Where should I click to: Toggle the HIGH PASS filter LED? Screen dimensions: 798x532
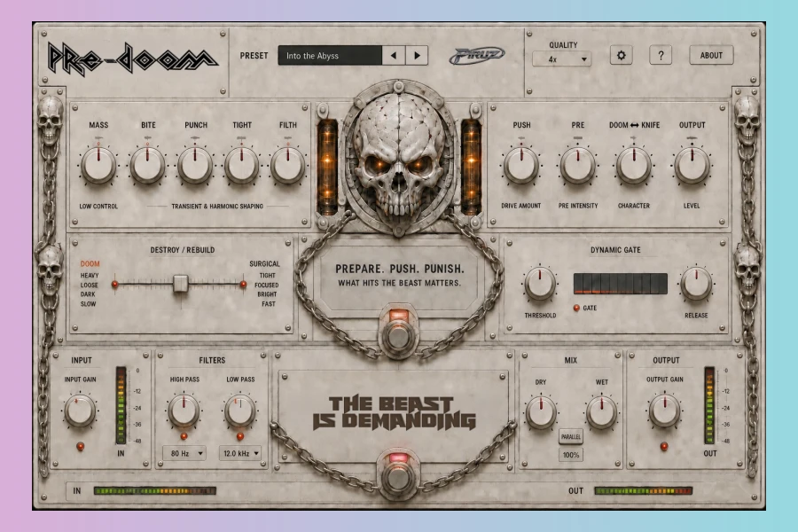pyautogui.click(x=184, y=436)
